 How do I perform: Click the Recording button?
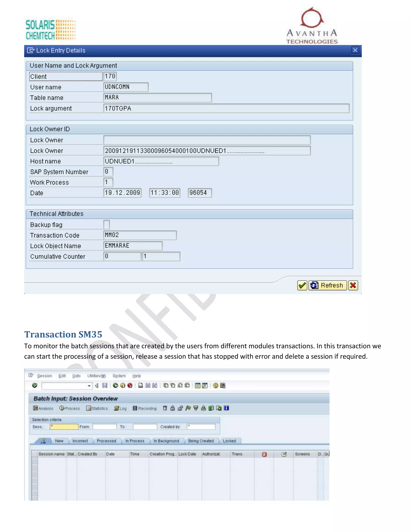click(x=145, y=408)
